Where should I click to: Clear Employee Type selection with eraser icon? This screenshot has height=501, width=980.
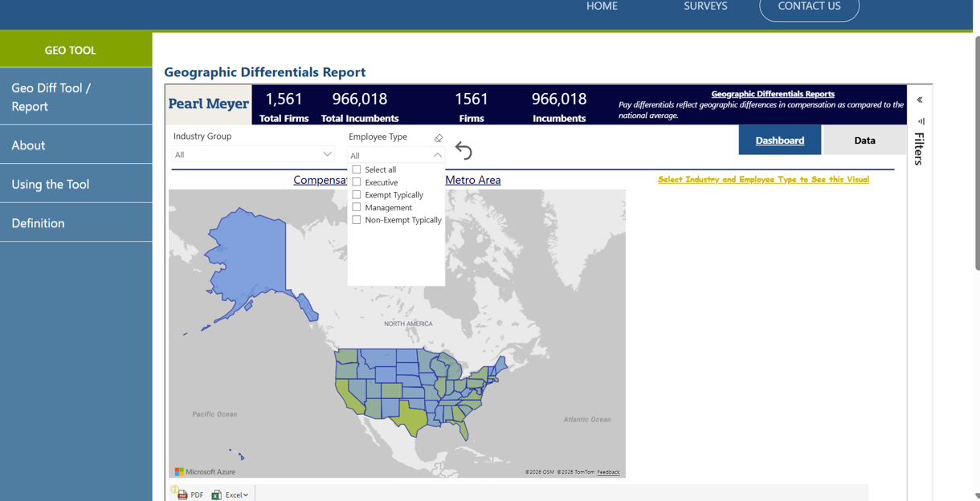pyautogui.click(x=439, y=138)
